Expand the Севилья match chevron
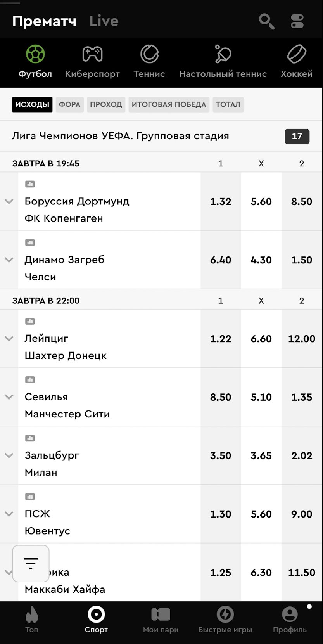This screenshot has width=323, height=644. click(x=9, y=397)
